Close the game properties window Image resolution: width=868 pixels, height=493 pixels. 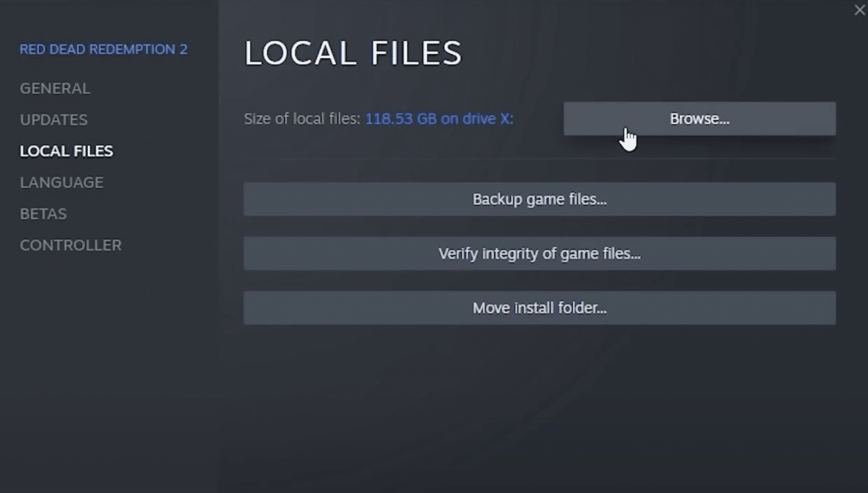(859, 10)
